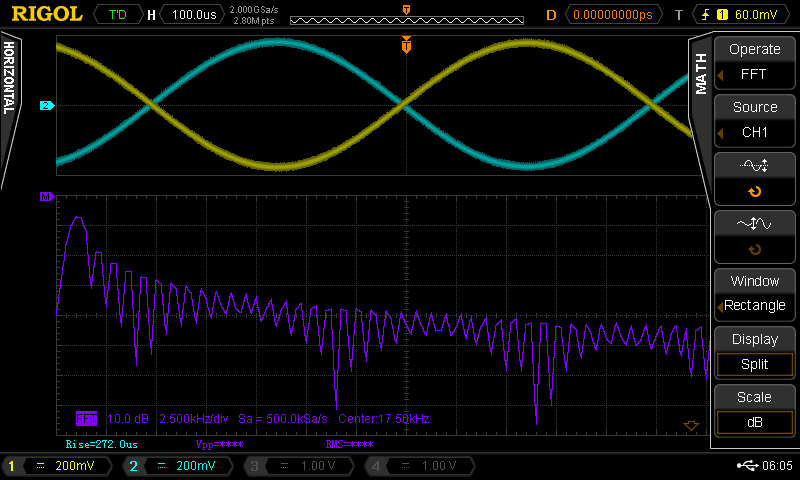The width and height of the screenshot is (800, 480).
Task: Click the USB connection icon
Action: click(747, 465)
